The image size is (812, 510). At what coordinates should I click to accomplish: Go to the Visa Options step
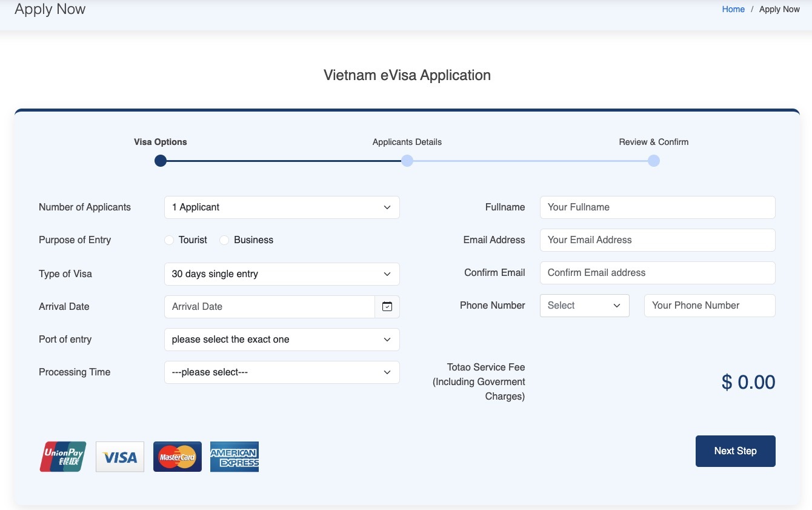click(x=161, y=161)
